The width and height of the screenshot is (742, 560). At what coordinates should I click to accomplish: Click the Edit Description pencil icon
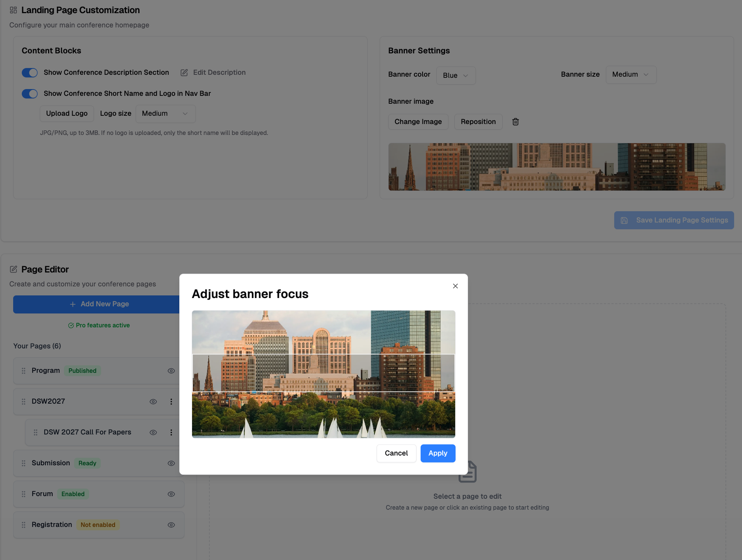point(184,73)
